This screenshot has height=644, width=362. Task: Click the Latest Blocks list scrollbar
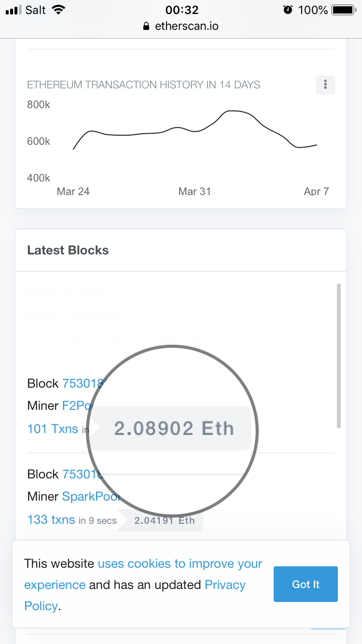[x=339, y=356]
